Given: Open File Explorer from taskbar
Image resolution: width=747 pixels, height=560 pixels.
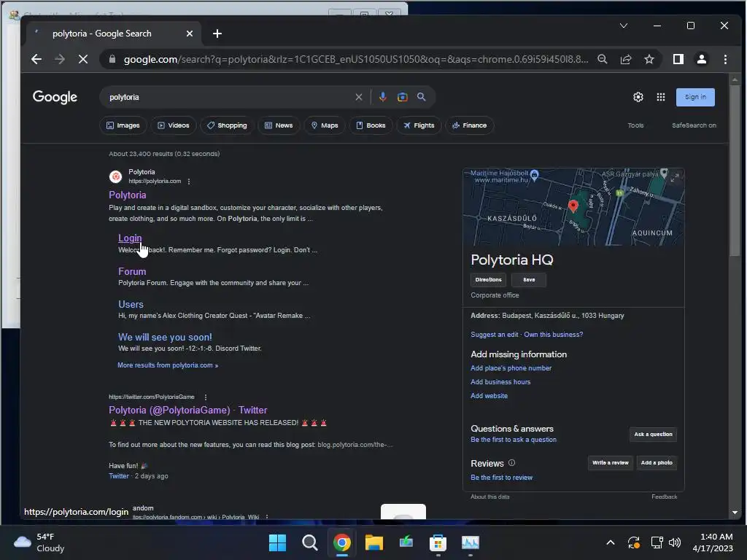Looking at the screenshot, I should coord(374,542).
